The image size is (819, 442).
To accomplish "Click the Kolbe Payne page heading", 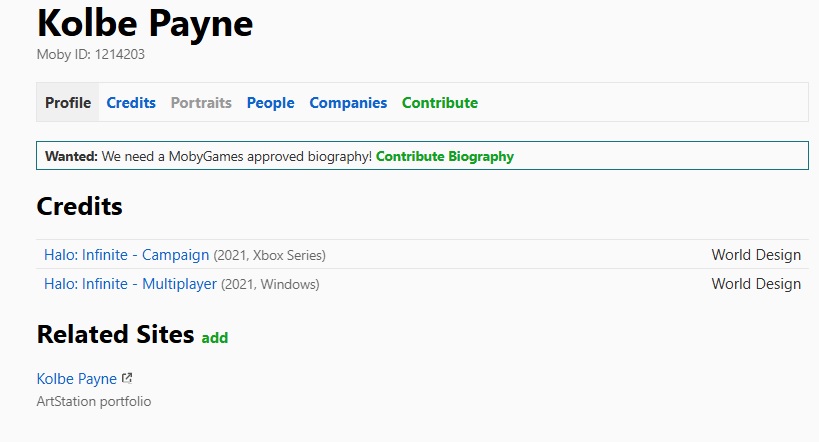I will click(x=145, y=24).
